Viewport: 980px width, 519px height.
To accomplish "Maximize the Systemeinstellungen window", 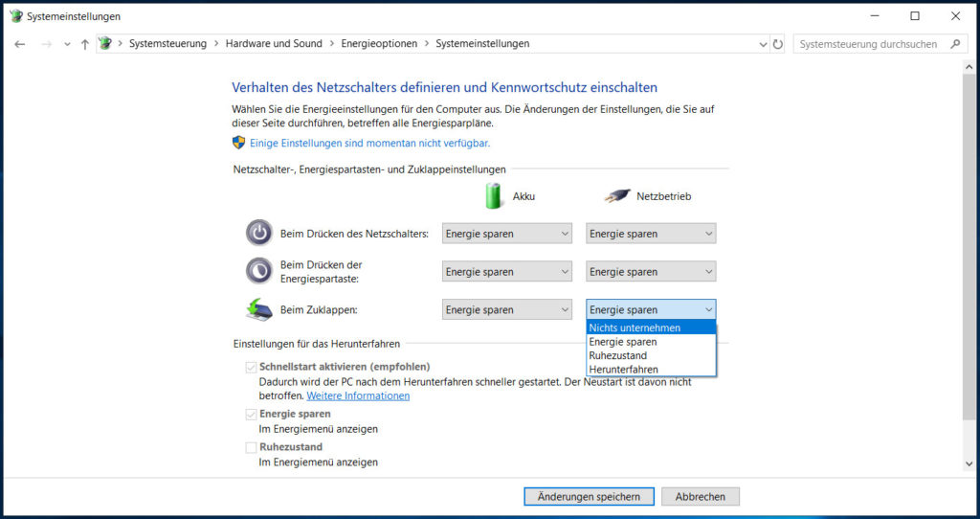I will [x=915, y=15].
